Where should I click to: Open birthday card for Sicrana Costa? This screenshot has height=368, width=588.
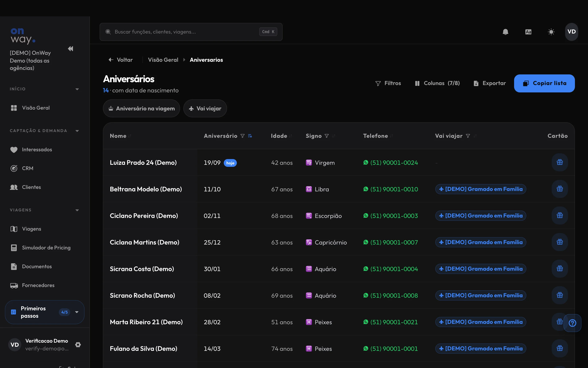(x=560, y=269)
